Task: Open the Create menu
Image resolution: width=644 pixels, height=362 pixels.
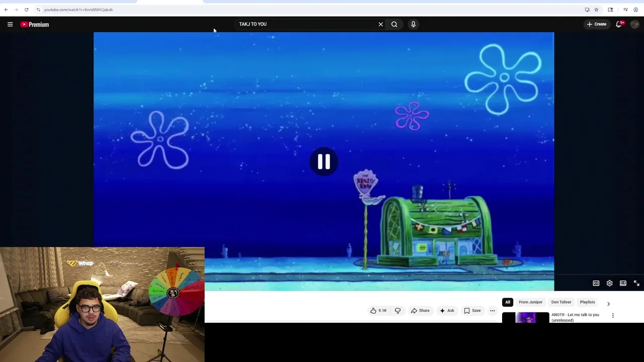Action: tap(597, 24)
